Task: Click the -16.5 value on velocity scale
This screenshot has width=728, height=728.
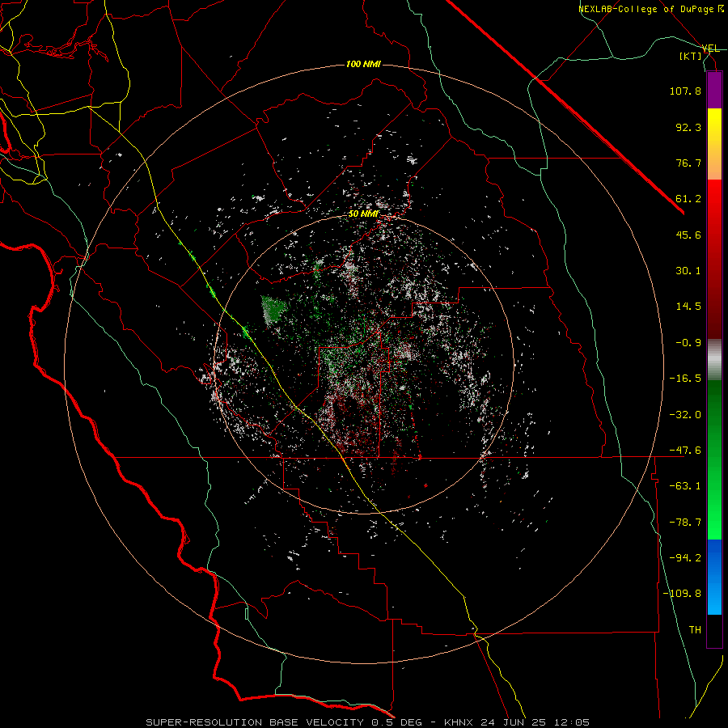Action: click(685, 379)
